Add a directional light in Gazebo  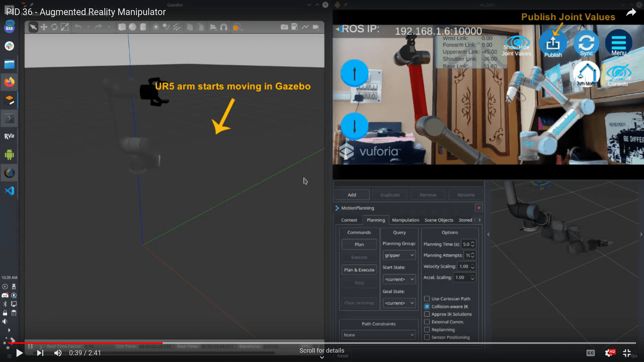click(177, 27)
